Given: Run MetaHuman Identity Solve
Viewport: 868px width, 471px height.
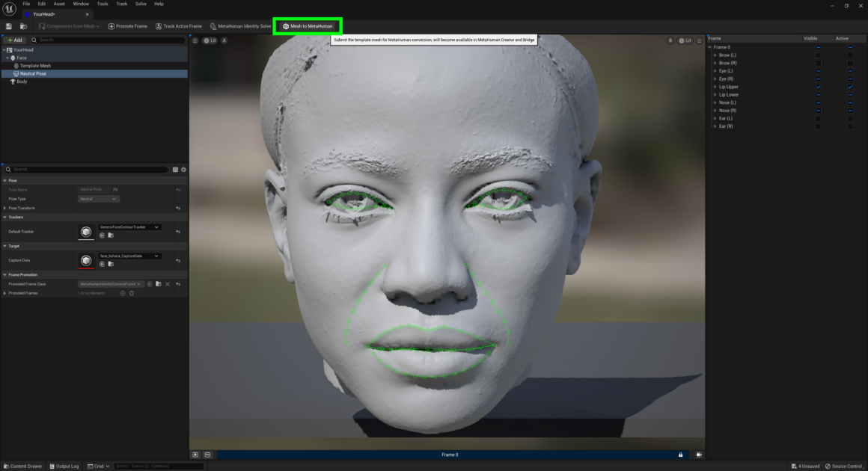Looking at the screenshot, I should click(x=241, y=26).
